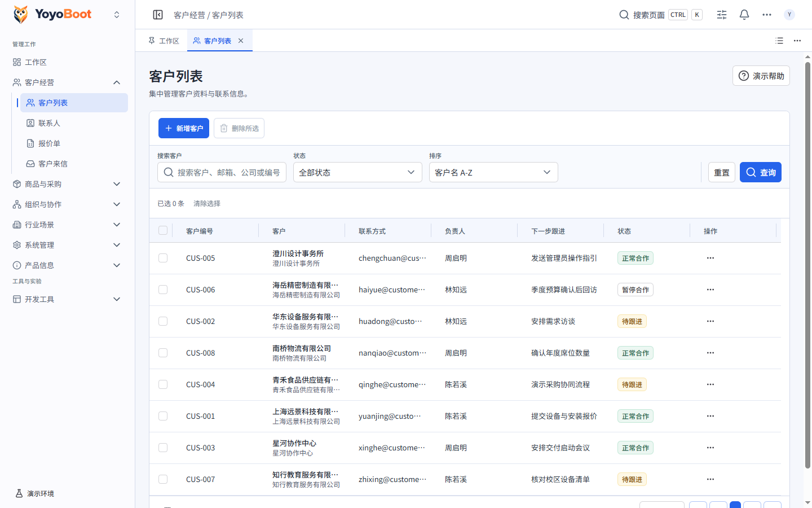Open top bar more options ellipsis
Image resolution: width=812 pixels, height=508 pixels.
click(x=767, y=15)
